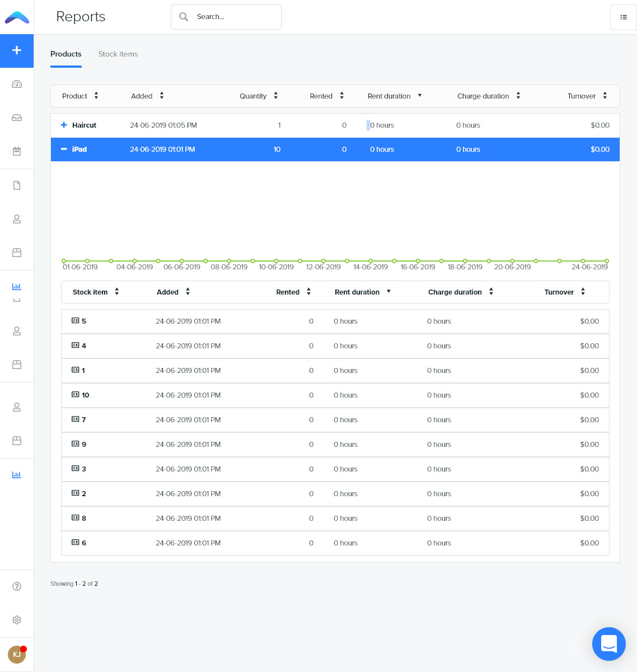Image resolution: width=637 pixels, height=672 pixels.
Task: Click in the Search input field
Action: pyautogui.click(x=235, y=17)
